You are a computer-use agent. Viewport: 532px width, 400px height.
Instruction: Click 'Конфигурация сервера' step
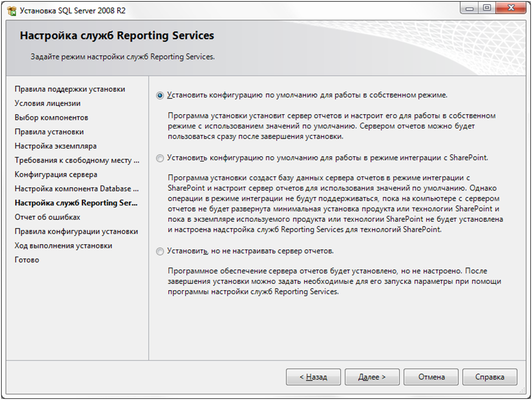coord(56,175)
